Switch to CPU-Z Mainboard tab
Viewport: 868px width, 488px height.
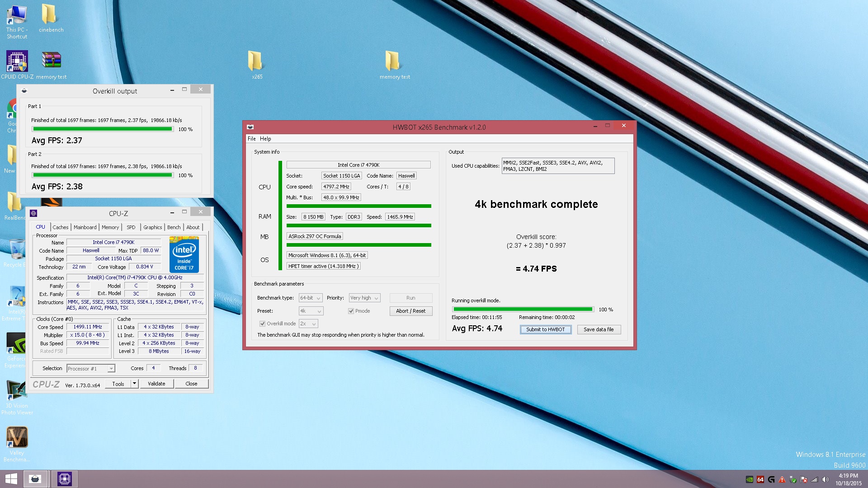point(85,227)
